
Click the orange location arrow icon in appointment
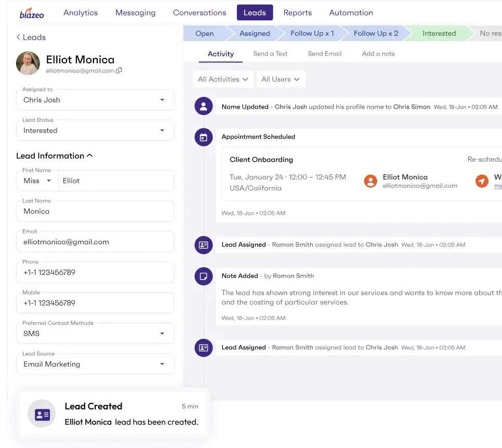click(482, 181)
